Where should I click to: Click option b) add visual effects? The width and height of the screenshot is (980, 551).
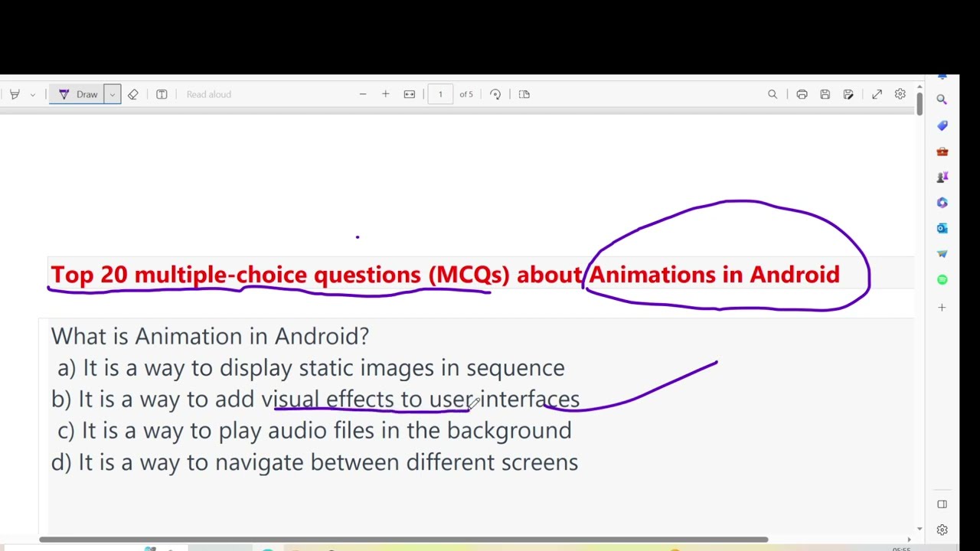tap(315, 399)
